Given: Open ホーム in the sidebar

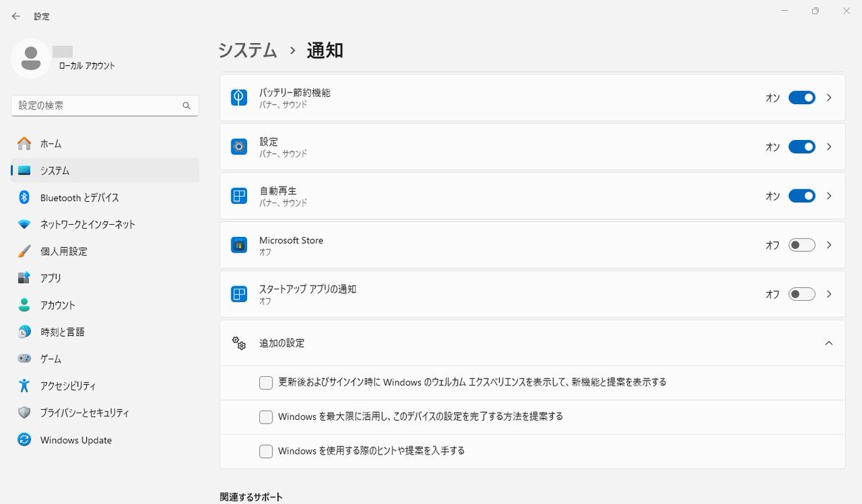Looking at the screenshot, I should [x=106, y=144].
